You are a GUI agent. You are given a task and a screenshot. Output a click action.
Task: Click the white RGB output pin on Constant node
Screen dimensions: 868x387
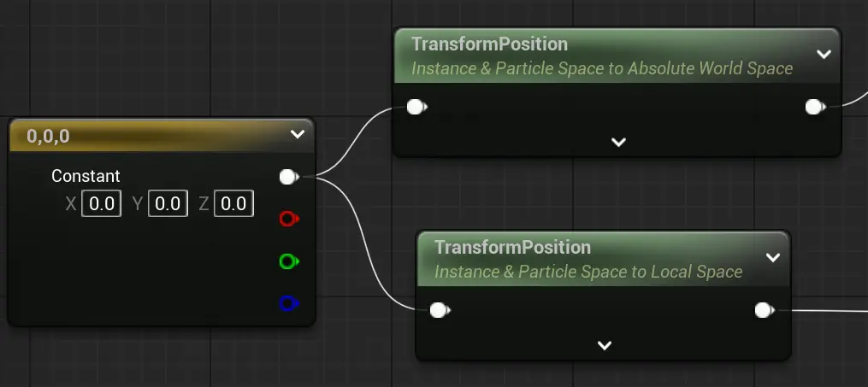(x=288, y=177)
